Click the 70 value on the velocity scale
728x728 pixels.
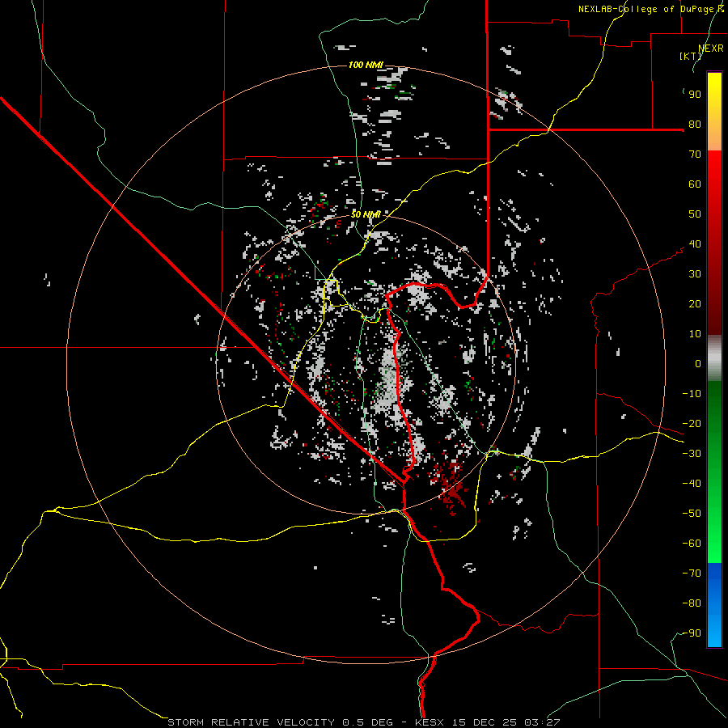pos(695,154)
